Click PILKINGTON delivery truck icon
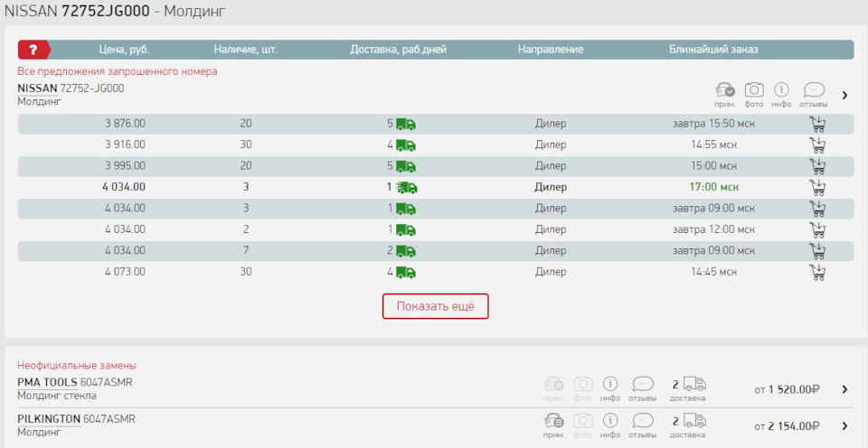The height and width of the screenshot is (448, 868). [694, 421]
